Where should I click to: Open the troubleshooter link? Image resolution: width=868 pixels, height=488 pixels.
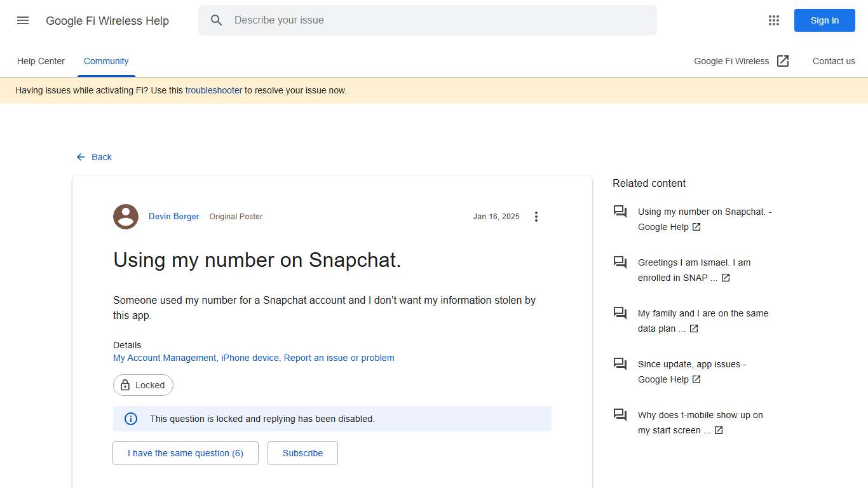pos(214,90)
